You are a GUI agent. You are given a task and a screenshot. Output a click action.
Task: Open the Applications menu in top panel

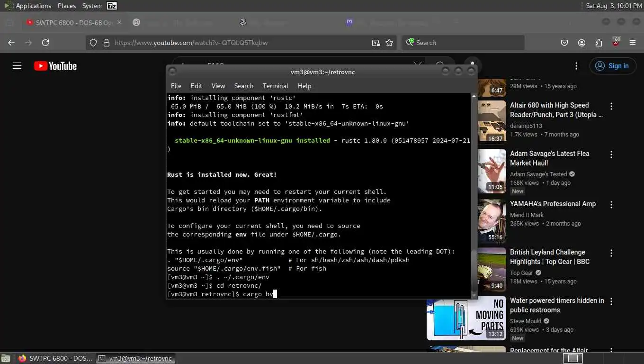(33, 6)
